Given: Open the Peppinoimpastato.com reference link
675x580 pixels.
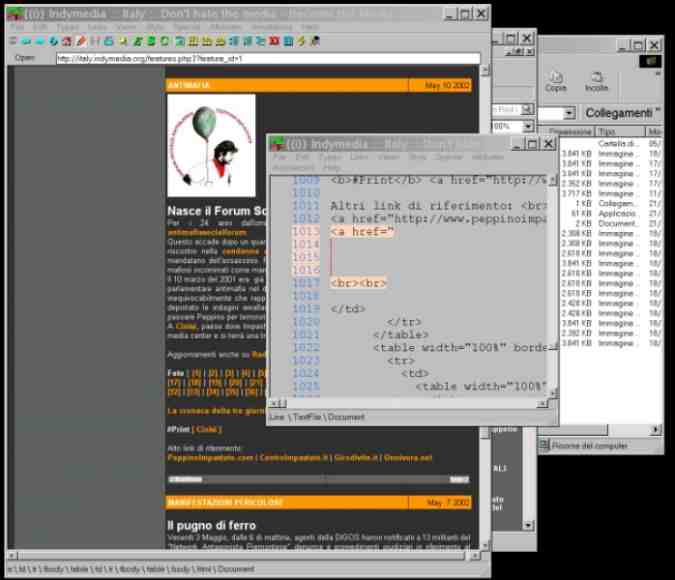Looking at the screenshot, I should (211, 458).
